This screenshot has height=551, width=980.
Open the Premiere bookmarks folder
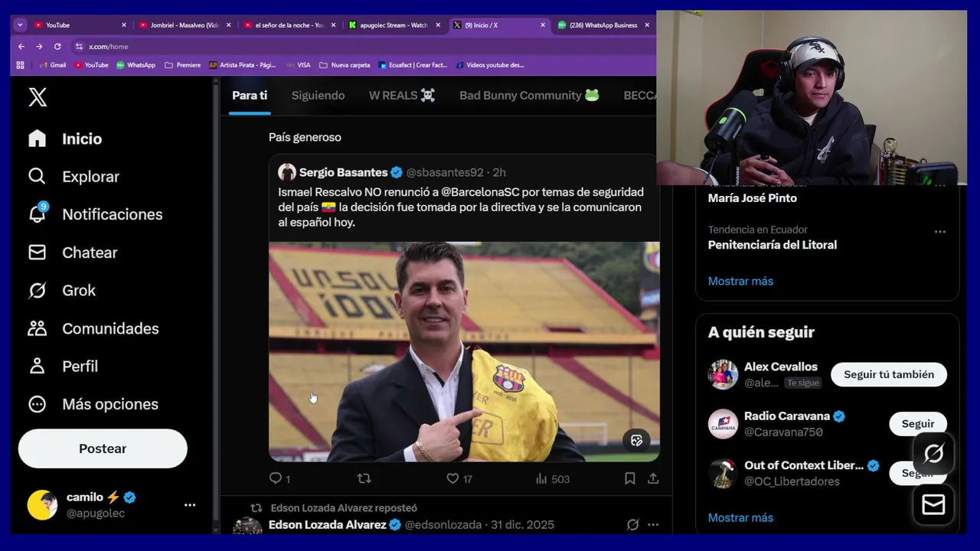click(182, 65)
